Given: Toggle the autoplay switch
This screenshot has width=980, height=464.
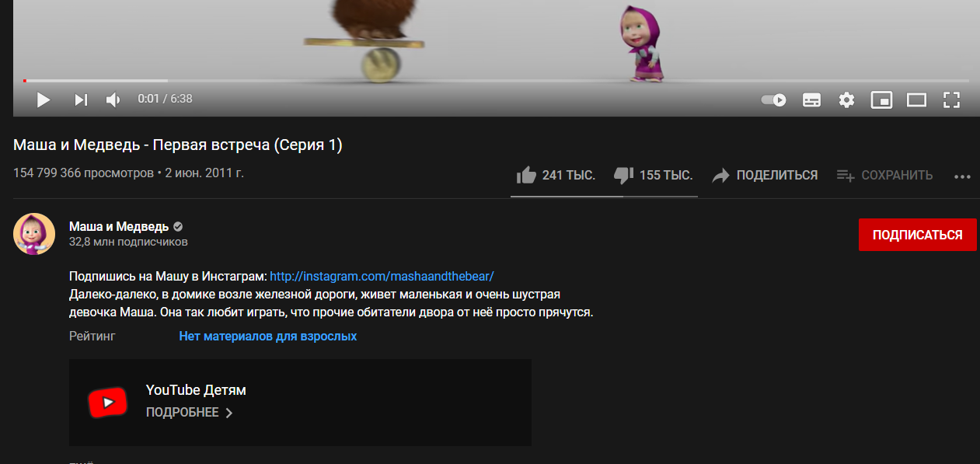Looking at the screenshot, I should [773, 99].
